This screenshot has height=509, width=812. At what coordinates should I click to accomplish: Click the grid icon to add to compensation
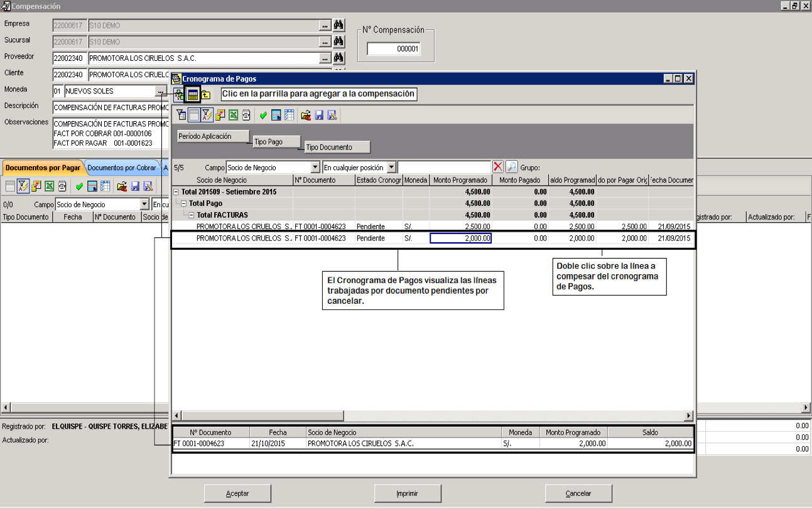tap(193, 95)
